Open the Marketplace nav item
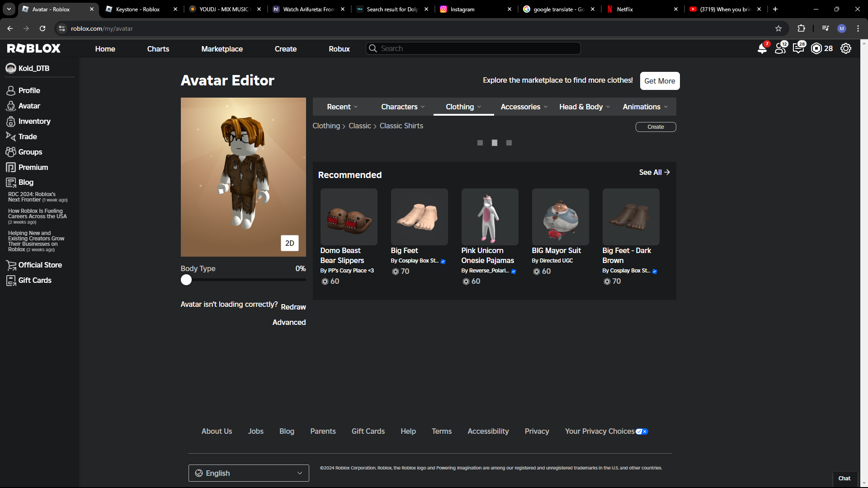The image size is (868, 488). (x=222, y=49)
